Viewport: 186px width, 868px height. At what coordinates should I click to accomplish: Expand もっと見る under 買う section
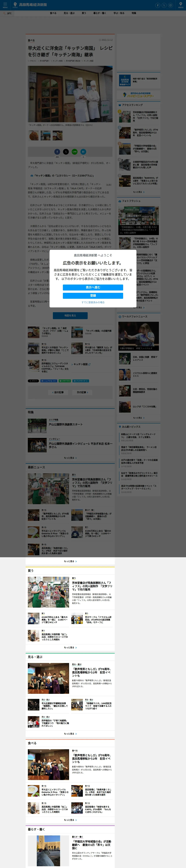pyautogui.click(x=70, y=648)
